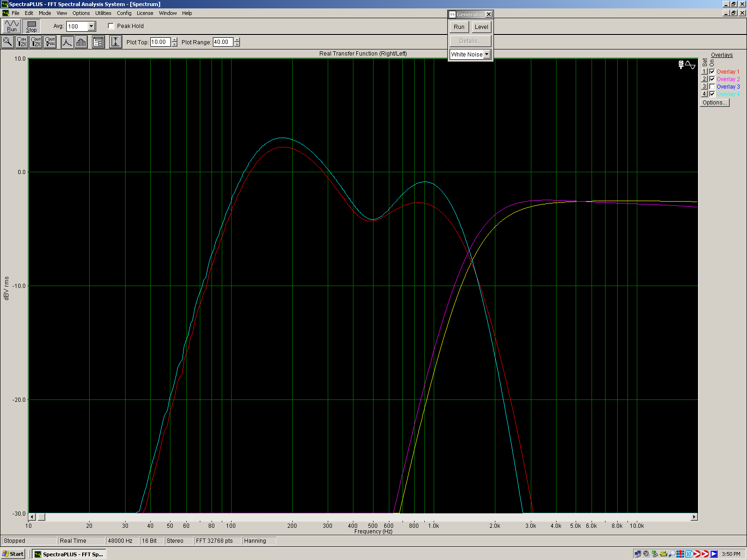Open the White Noise generator type dropdown
The height and width of the screenshot is (560, 747).
click(x=487, y=54)
